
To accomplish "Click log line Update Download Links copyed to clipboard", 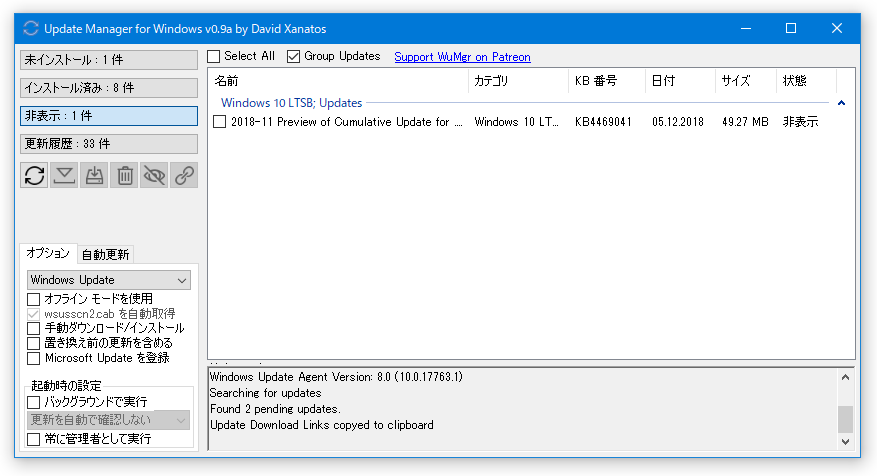I will 322,425.
